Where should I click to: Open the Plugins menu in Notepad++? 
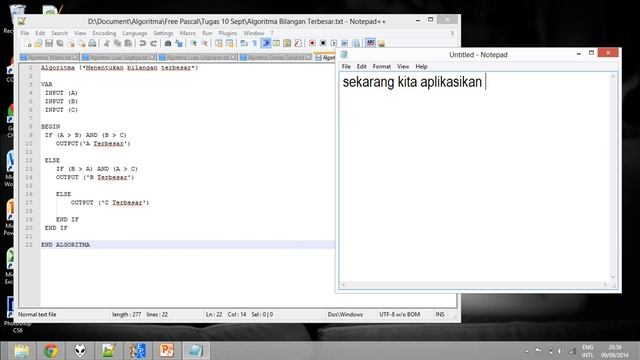pos(228,33)
